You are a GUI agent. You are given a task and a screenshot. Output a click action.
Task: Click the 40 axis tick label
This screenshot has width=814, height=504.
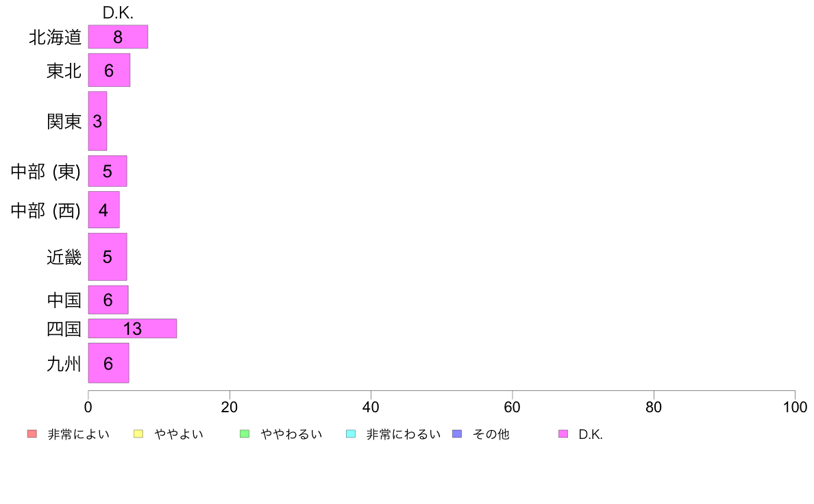pos(371,407)
